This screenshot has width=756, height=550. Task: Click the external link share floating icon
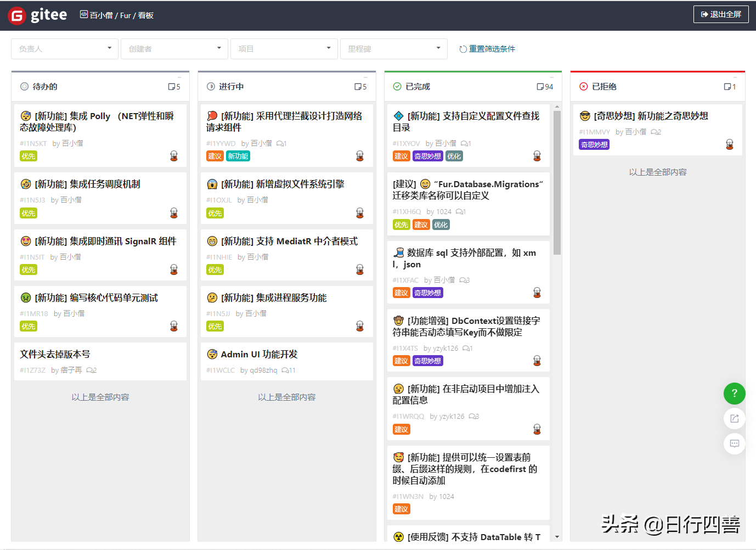(x=734, y=418)
